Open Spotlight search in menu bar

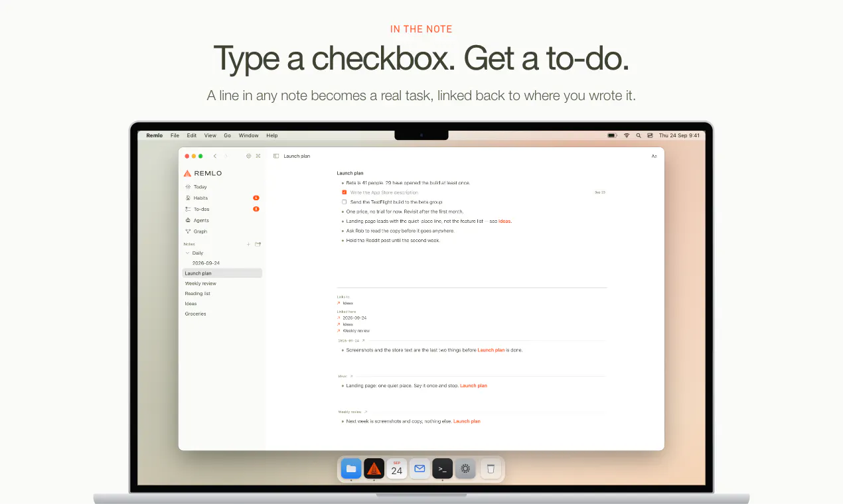[639, 135]
